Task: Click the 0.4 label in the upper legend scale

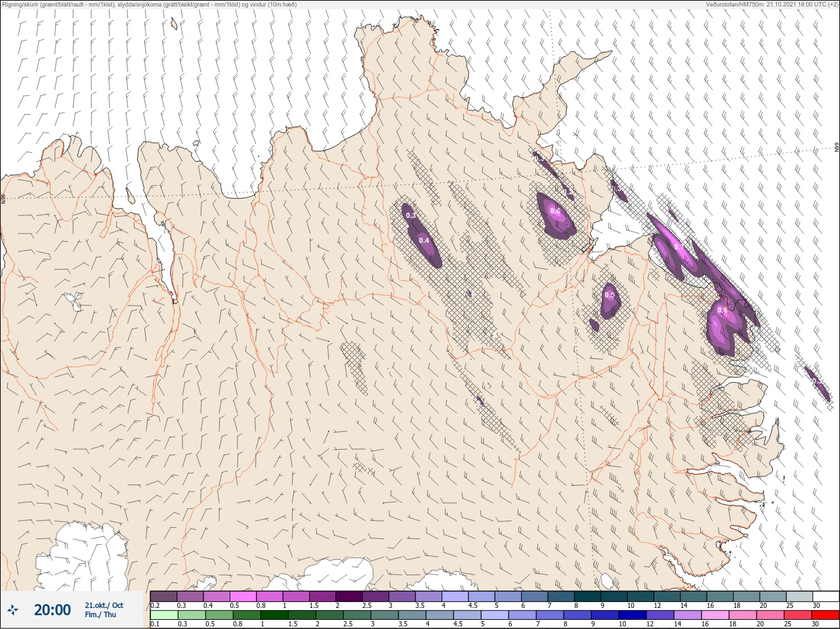Action: click(x=208, y=605)
